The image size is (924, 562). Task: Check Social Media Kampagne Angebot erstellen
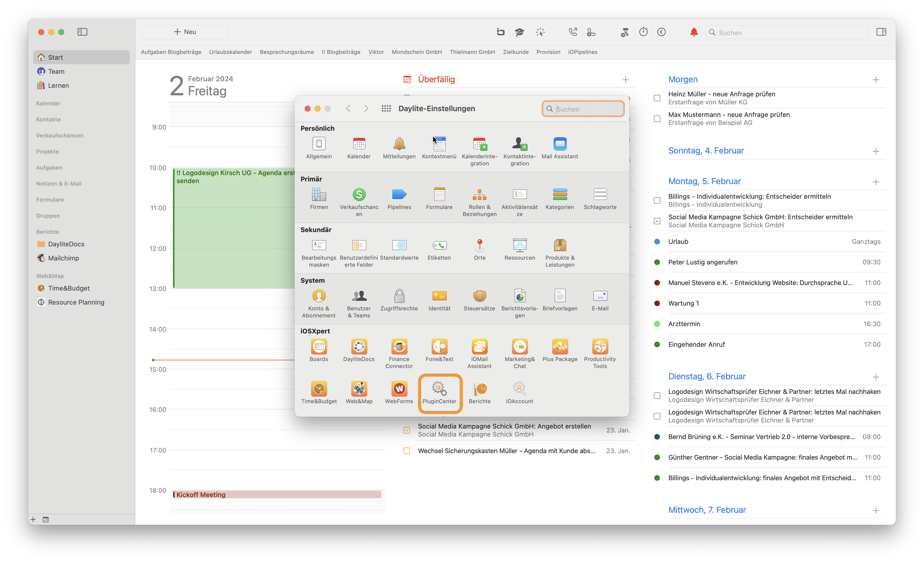(407, 431)
